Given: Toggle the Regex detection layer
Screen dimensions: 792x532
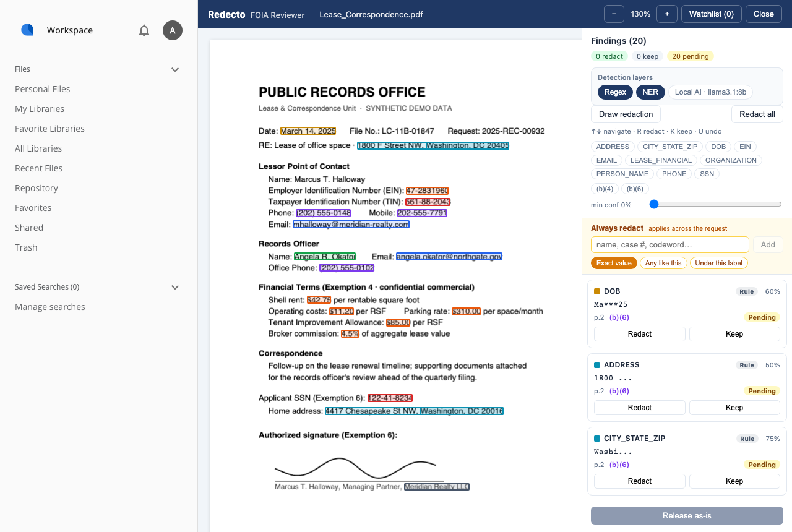Looking at the screenshot, I should [615, 92].
